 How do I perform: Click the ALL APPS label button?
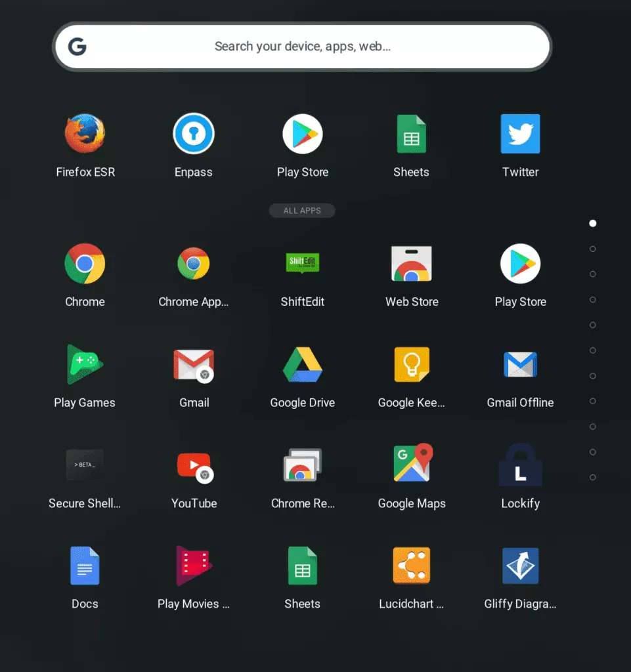pos(302,211)
